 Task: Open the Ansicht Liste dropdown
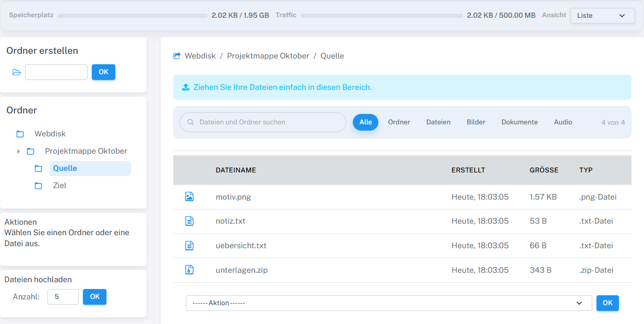[x=603, y=16]
